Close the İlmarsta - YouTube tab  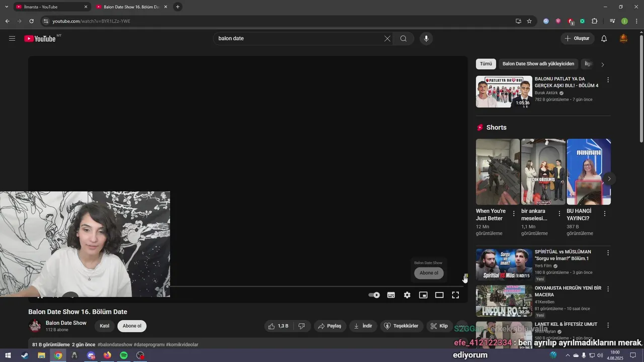86,7
